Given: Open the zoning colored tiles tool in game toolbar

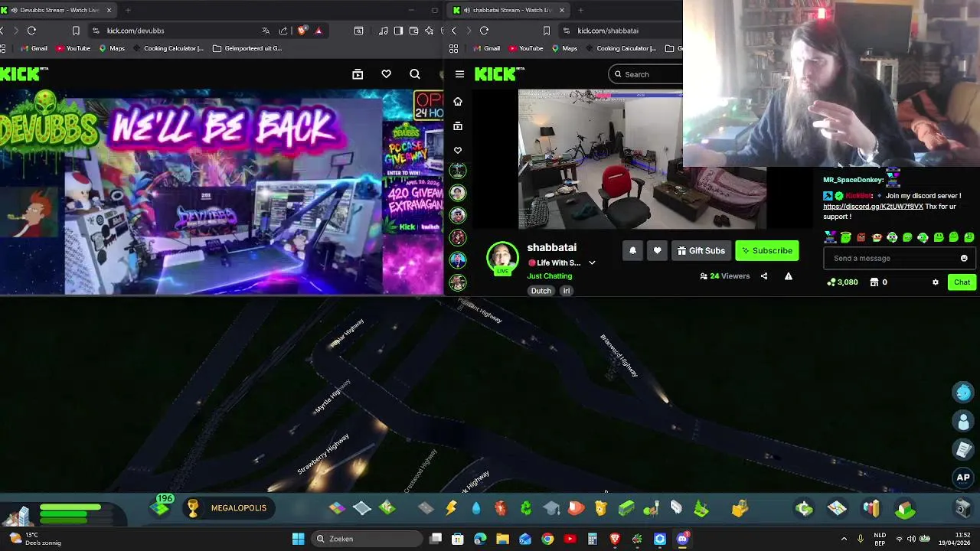Looking at the screenshot, I should coord(337,508).
